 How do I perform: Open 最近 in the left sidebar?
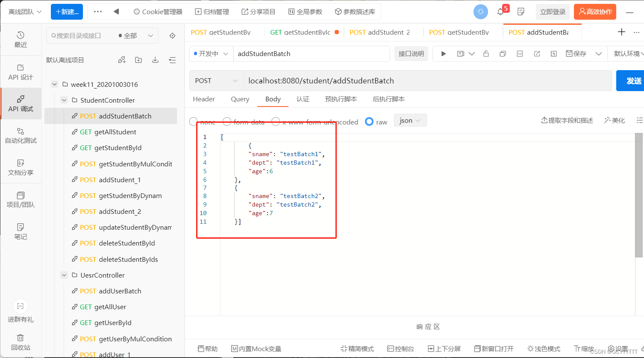[21, 39]
